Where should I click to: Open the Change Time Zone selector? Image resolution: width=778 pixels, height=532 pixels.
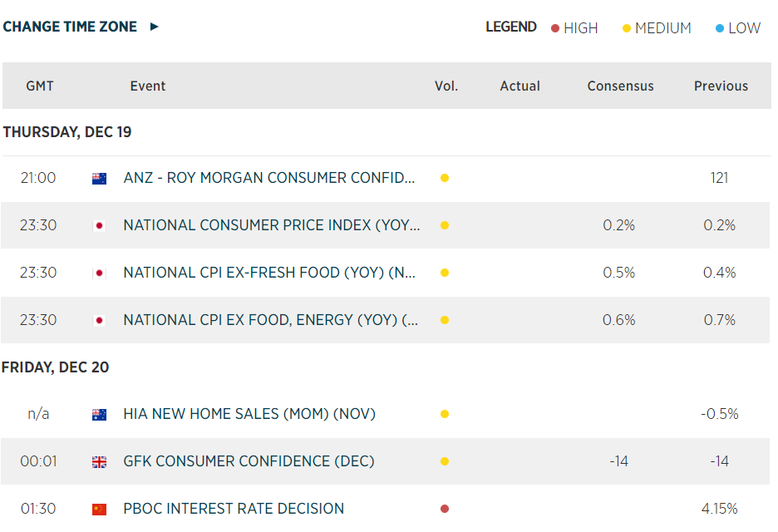70,27
